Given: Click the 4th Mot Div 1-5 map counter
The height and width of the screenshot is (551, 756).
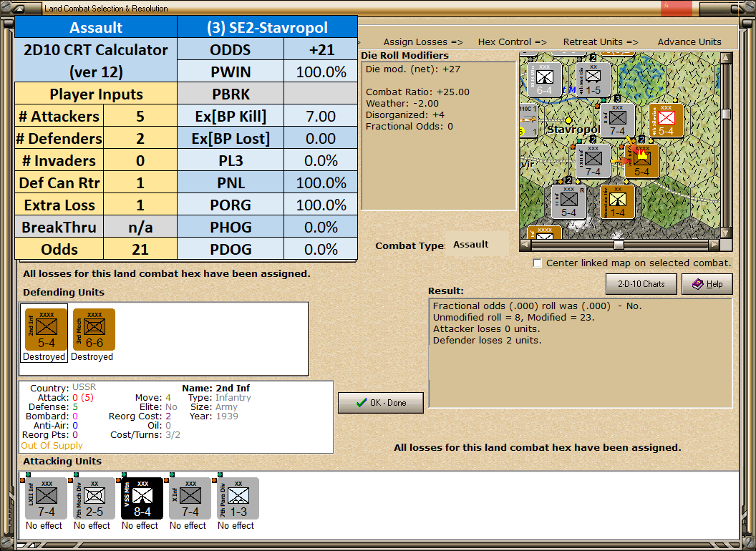Looking at the screenshot, I should pyautogui.click(x=593, y=79).
